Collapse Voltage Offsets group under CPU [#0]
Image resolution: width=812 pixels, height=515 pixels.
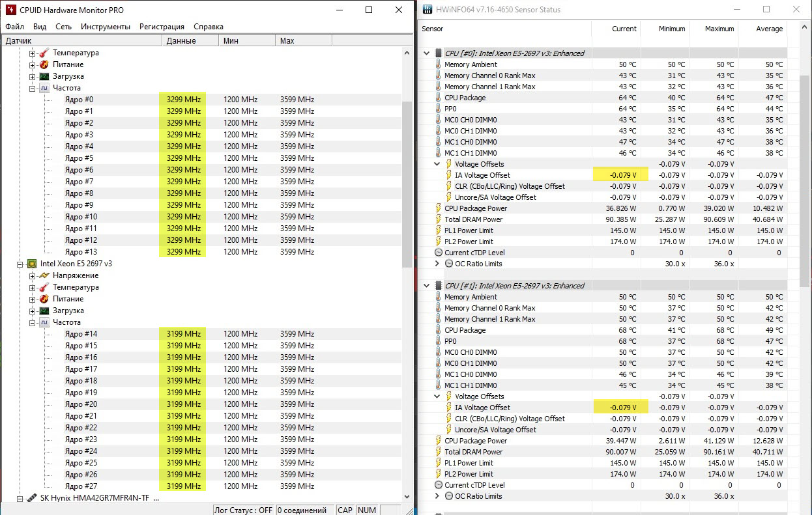437,164
